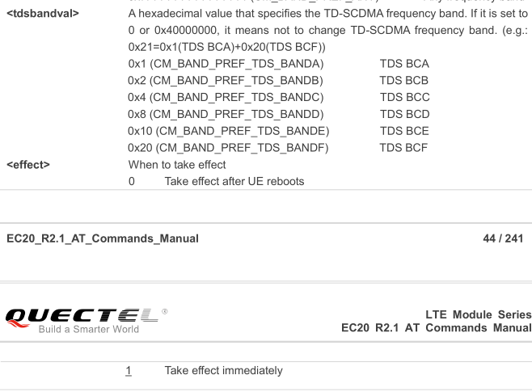
Task: Click the 0x20 CM_BAND_PREF_TDS_BANDF entry
Action: coord(228,148)
